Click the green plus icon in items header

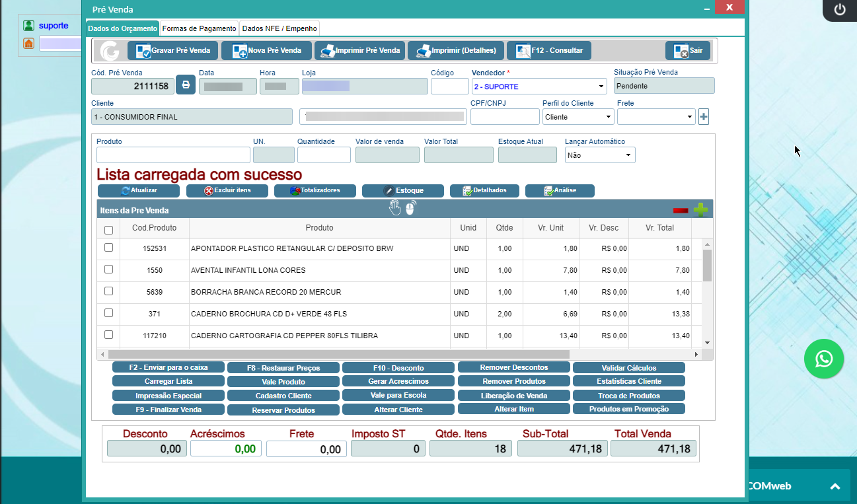(700, 210)
